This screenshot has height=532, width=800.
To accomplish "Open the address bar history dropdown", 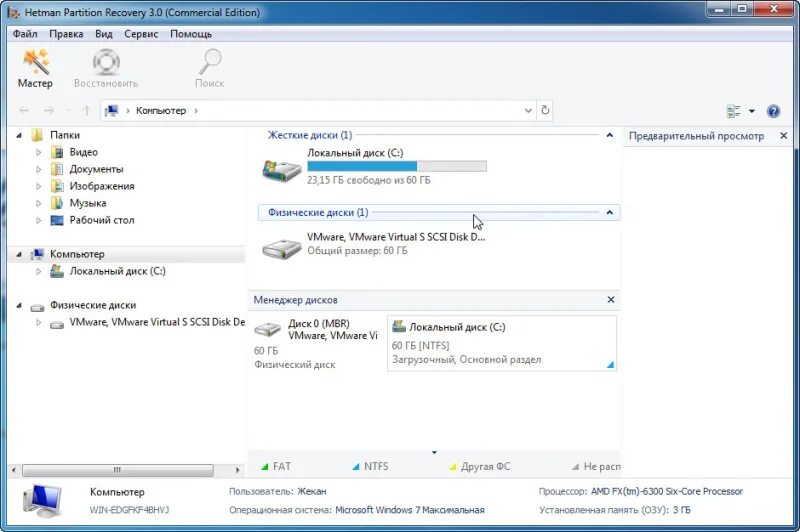I will (528, 111).
